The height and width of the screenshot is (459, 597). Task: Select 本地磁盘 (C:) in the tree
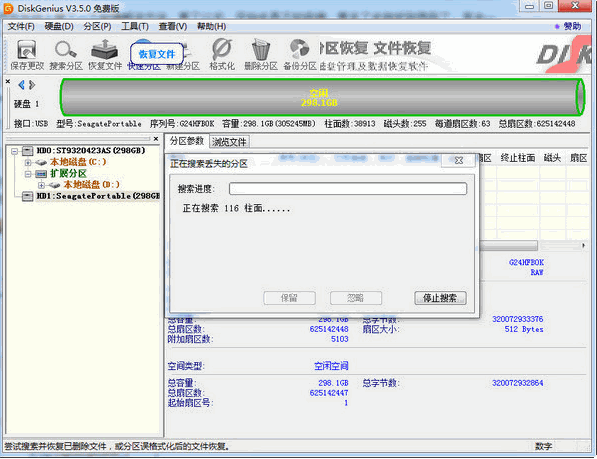pyautogui.click(x=78, y=162)
